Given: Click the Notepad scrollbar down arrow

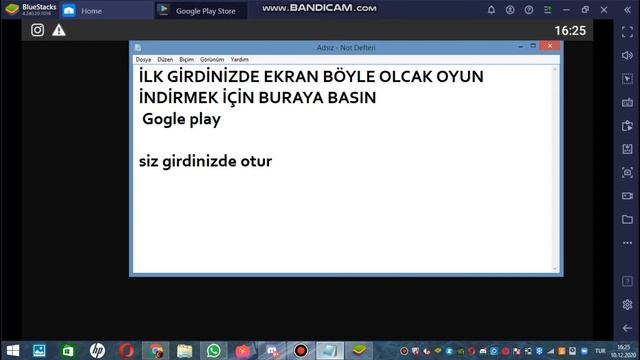Looking at the screenshot, I should click(x=555, y=269).
